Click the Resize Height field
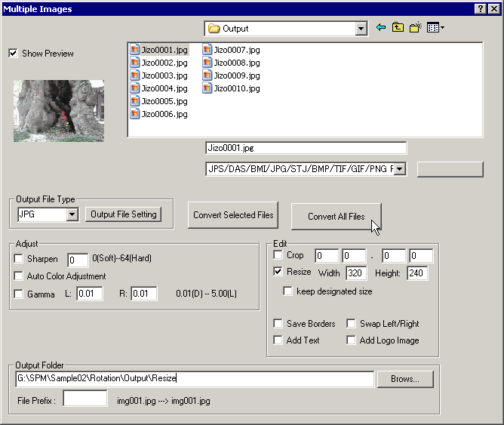The width and height of the screenshot is (504, 425). coord(417,273)
